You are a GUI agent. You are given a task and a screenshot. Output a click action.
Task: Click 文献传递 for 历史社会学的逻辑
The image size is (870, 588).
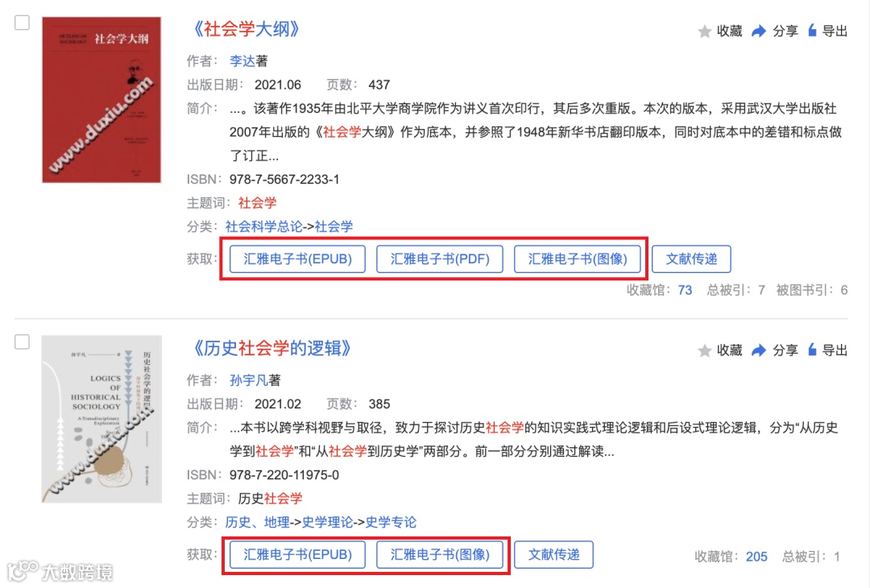[553, 555]
